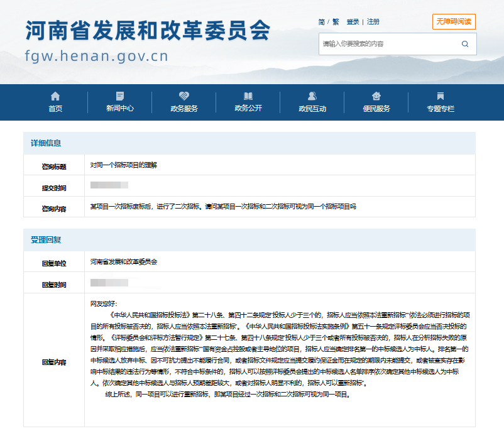Open the 新闻中心 news icon
Viewport: 504px width, 436px height.
click(119, 95)
